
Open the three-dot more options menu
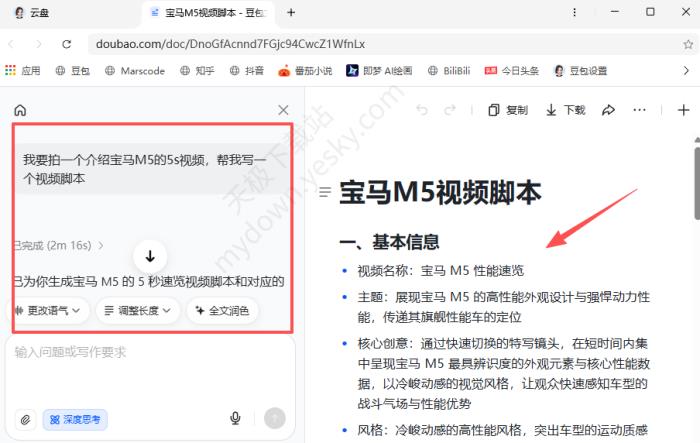pos(640,110)
